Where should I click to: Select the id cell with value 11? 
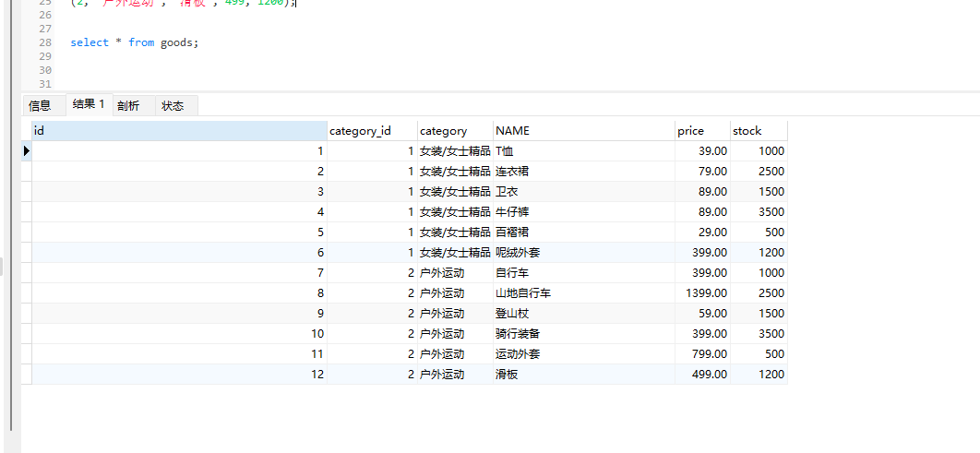pyautogui.click(x=179, y=353)
